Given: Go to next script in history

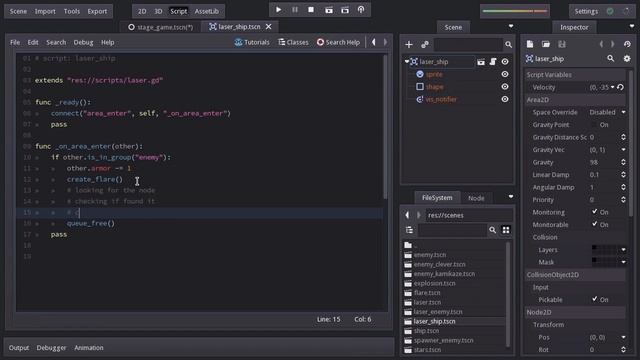Looking at the screenshot, I should tap(385, 42).
